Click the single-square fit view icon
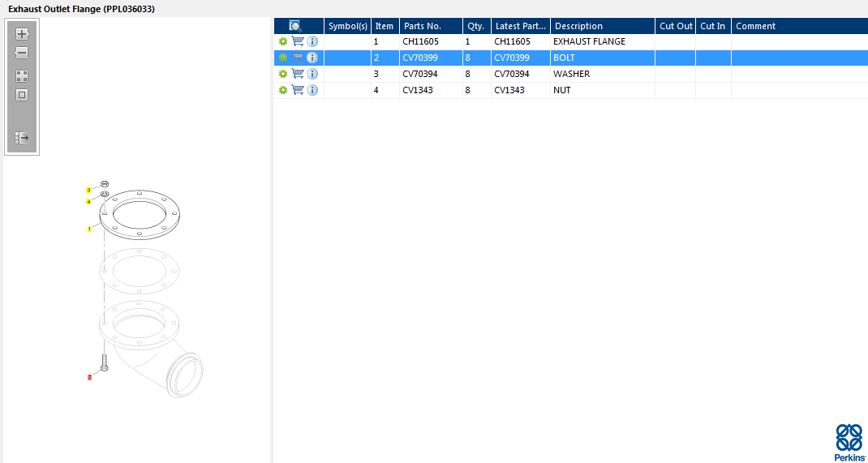Screen dimensions: 868x463 (22, 95)
